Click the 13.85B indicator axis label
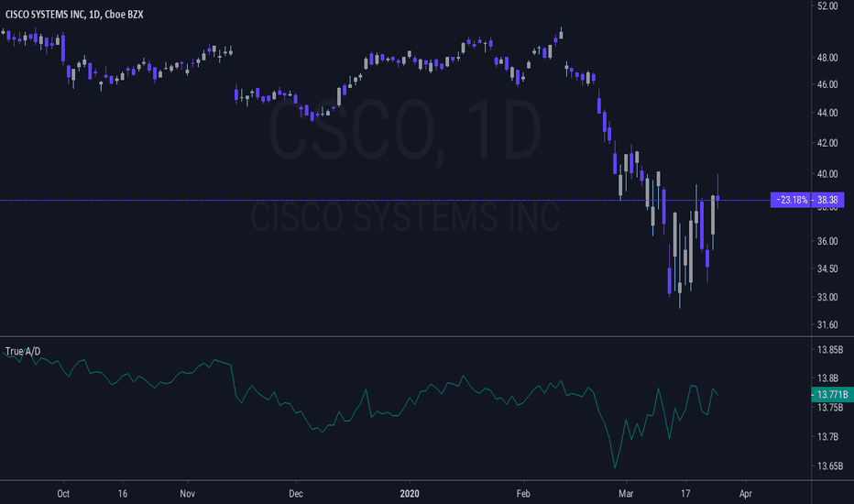 coord(830,350)
